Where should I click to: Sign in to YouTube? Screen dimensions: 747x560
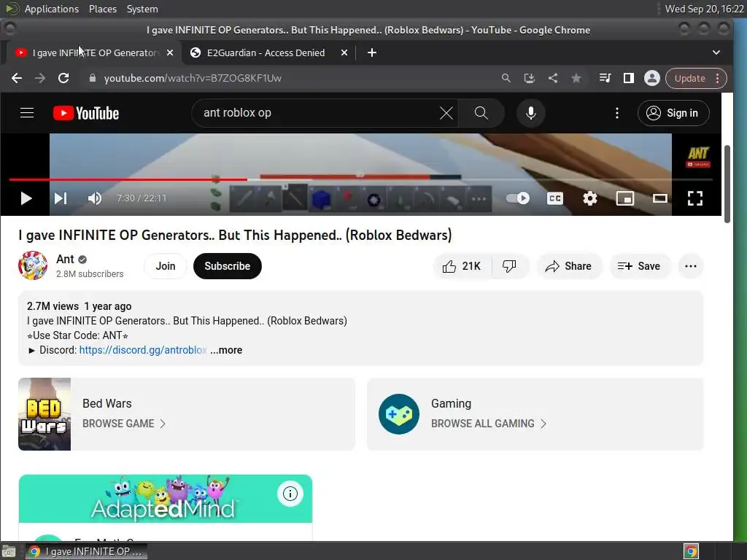[673, 113]
